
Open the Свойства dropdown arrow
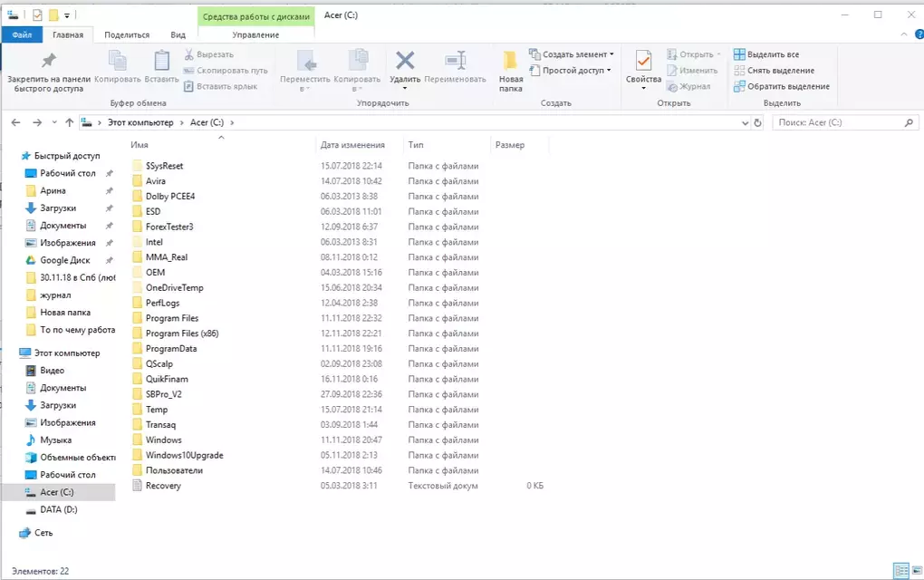click(x=643, y=89)
